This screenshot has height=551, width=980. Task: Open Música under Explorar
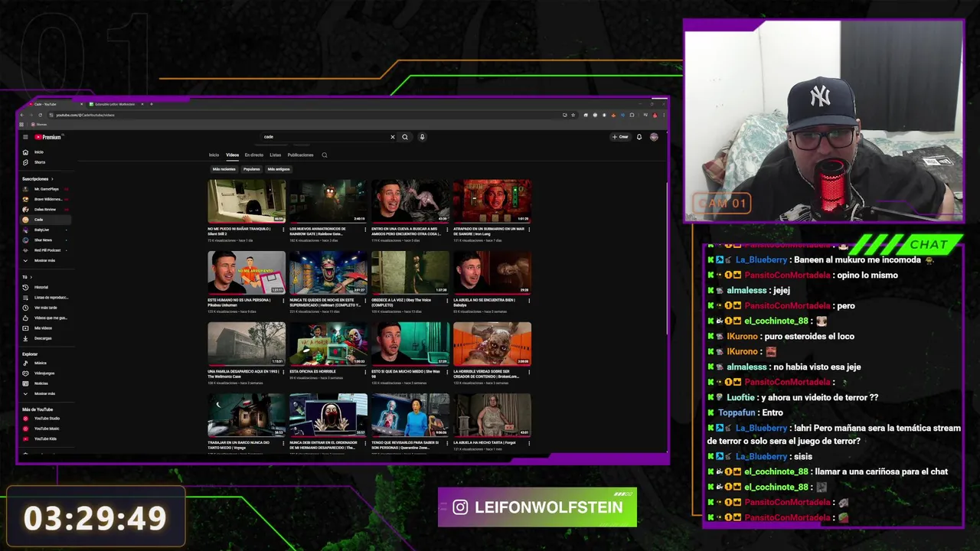point(46,363)
